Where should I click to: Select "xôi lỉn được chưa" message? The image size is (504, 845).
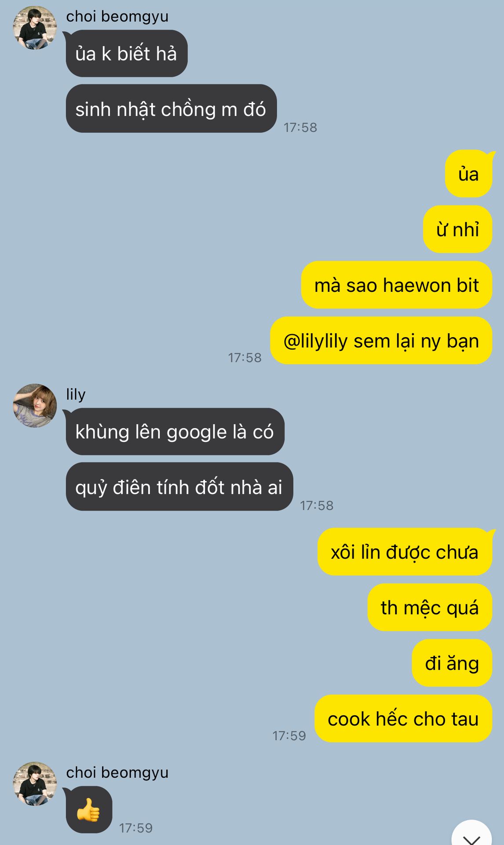pos(405,552)
